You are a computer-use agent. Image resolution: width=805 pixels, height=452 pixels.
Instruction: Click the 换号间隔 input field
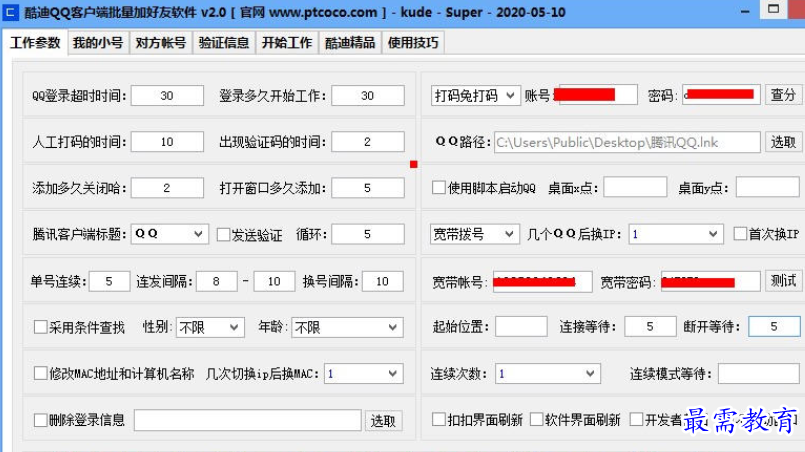pyautogui.click(x=382, y=281)
